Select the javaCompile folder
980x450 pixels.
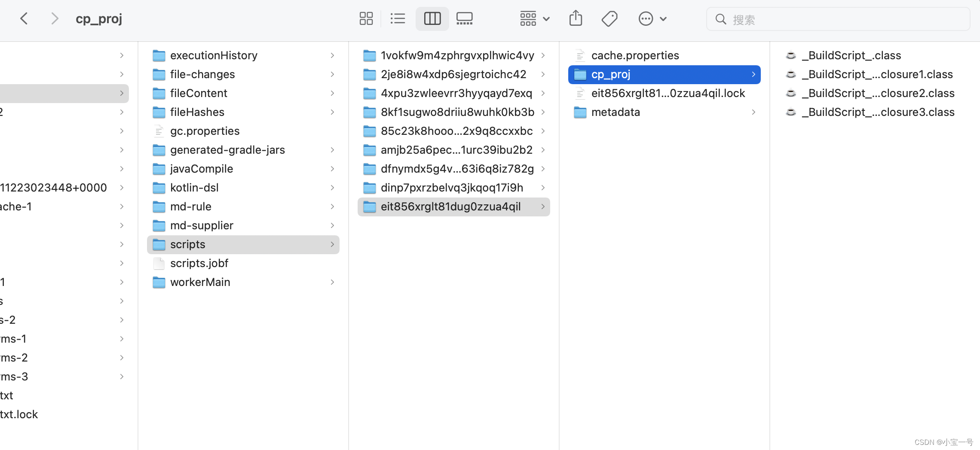[243, 169]
